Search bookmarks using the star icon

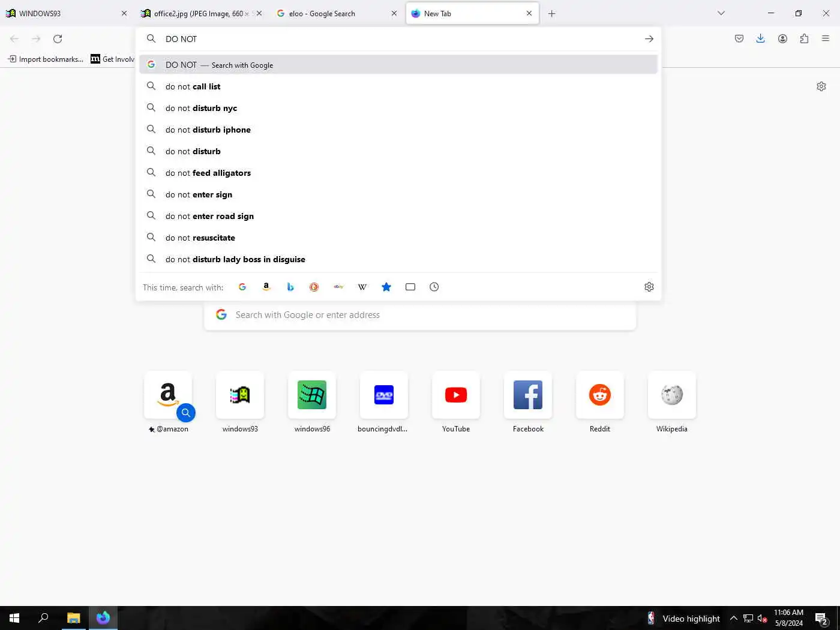coord(386,287)
